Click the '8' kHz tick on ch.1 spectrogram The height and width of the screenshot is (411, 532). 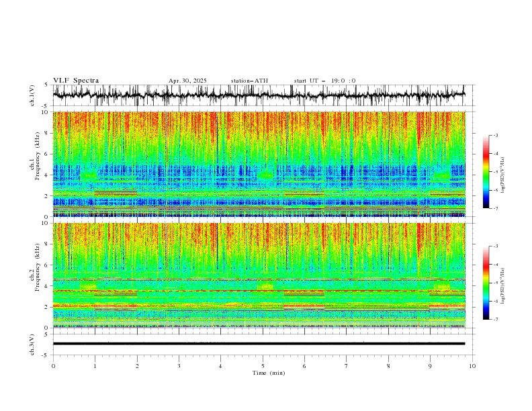(48, 133)
